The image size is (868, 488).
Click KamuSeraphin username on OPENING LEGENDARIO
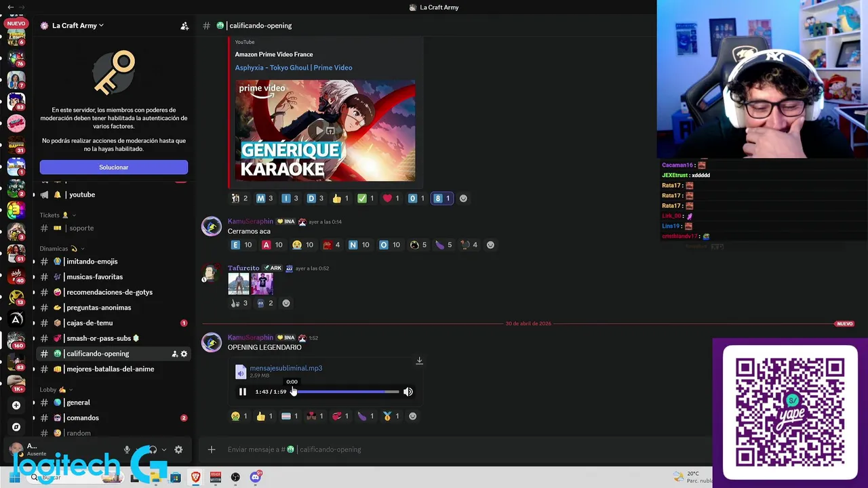pyautogui.click(x=250, y=338)
